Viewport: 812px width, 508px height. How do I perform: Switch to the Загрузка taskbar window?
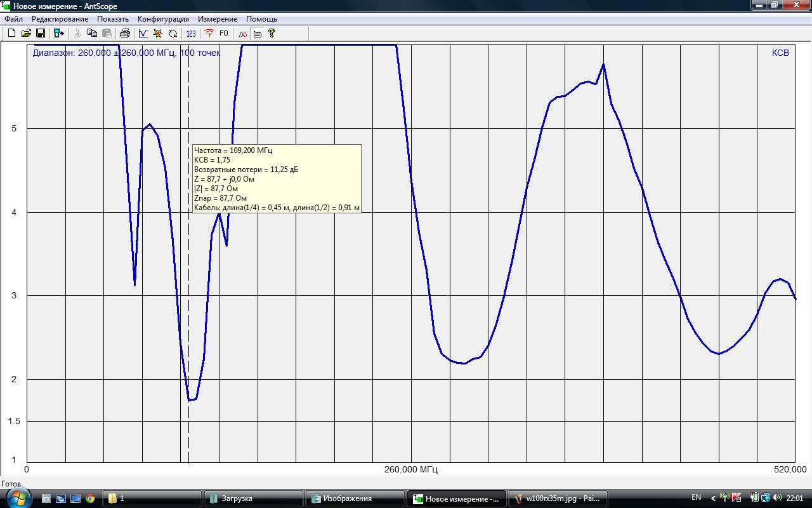tap(254, 498)
